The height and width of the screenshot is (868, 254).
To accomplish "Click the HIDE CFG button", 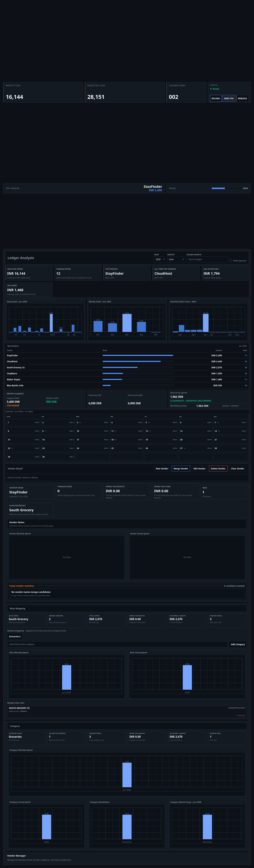I will pyautogui.click(x=229, y=98).
